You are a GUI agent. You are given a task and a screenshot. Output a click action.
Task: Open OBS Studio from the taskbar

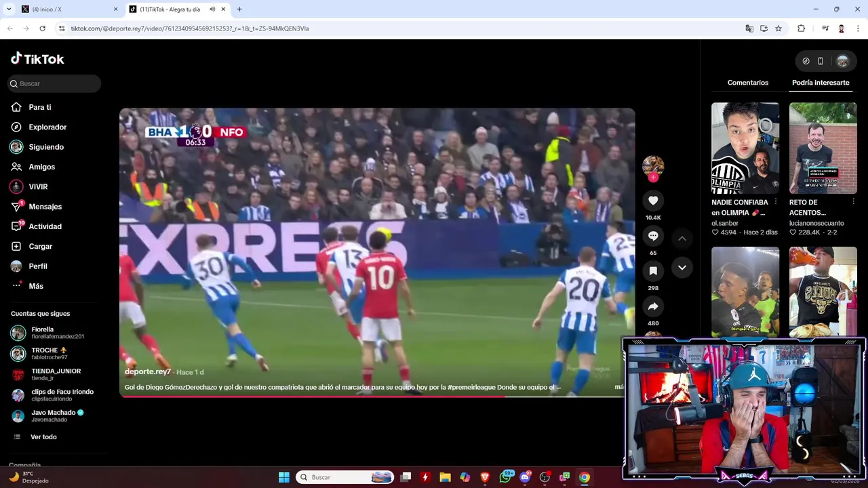tap(545, 477)
